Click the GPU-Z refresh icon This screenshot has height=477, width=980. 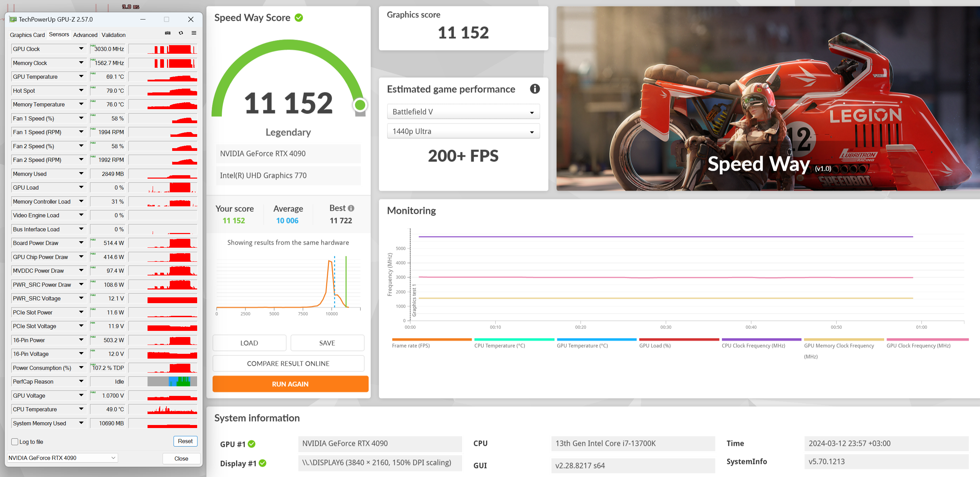tap(181, 33)
